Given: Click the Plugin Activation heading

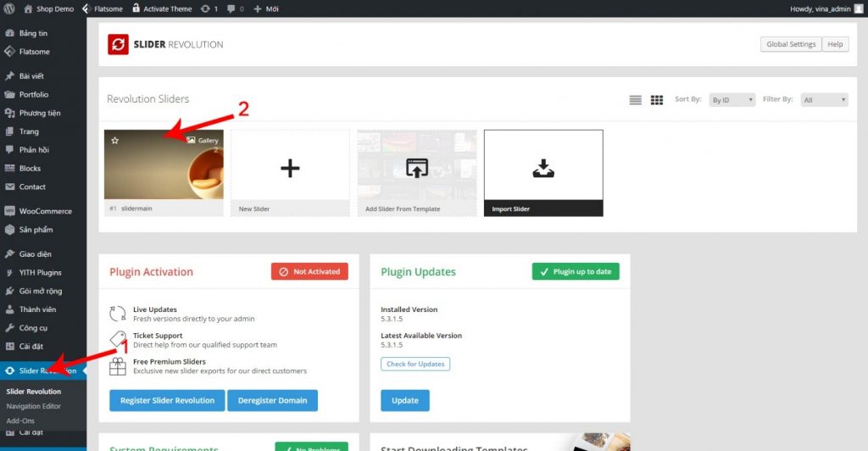Looking at the screenshot, I should click(151, 272).
